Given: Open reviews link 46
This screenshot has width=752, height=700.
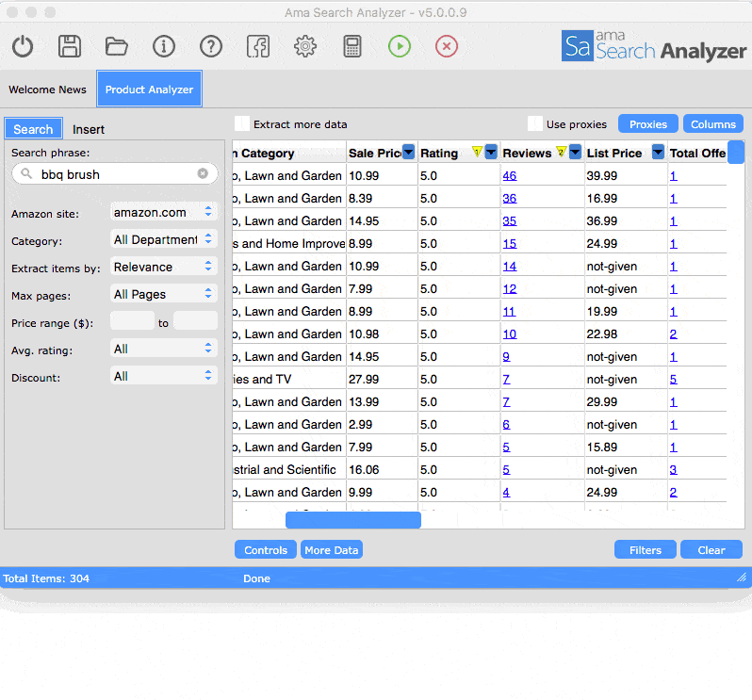Looking at the screenshot, I should [x=509, y=176].
